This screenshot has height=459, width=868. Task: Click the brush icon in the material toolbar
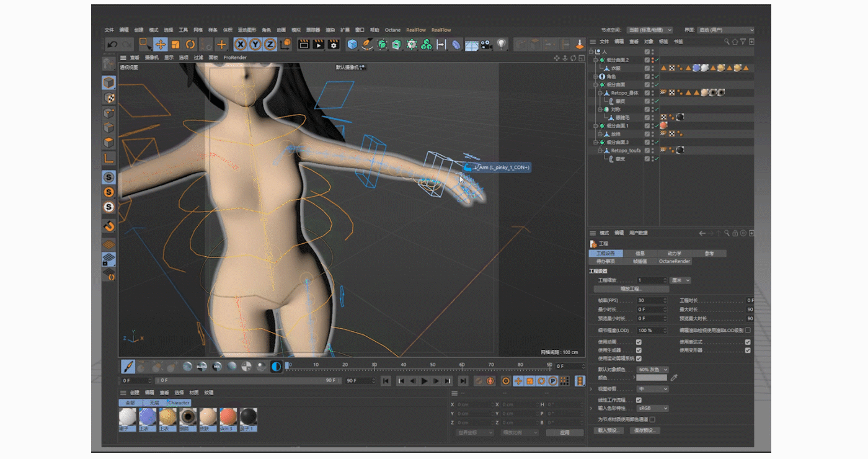[x=128, y=367]
